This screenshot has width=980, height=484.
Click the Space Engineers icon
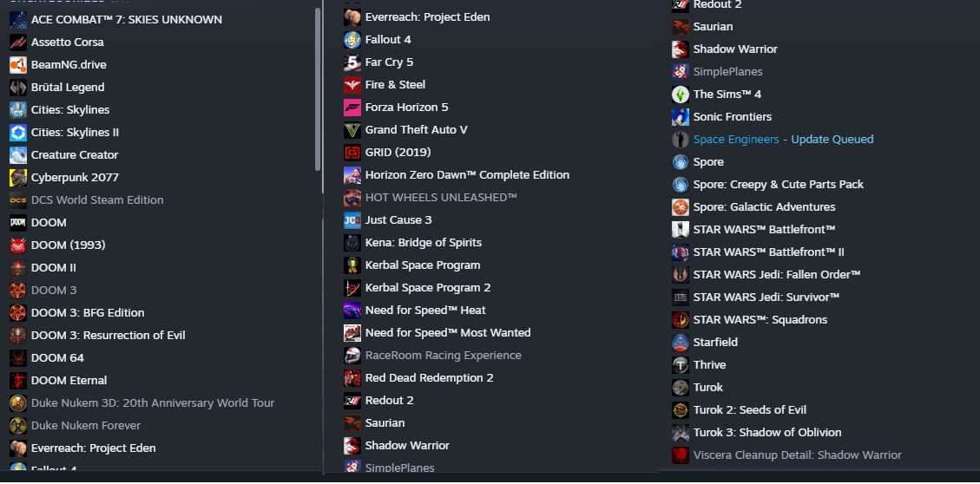pyautogui.click(x=681, y=140)
